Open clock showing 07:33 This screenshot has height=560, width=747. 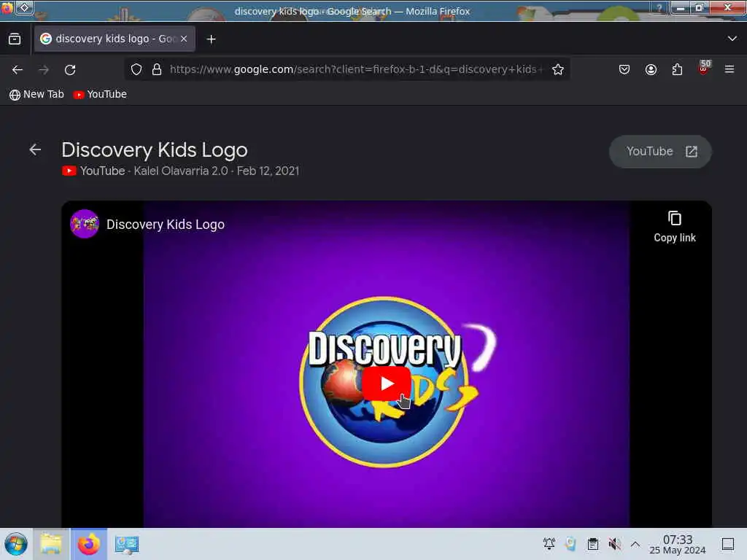point(678,544)
